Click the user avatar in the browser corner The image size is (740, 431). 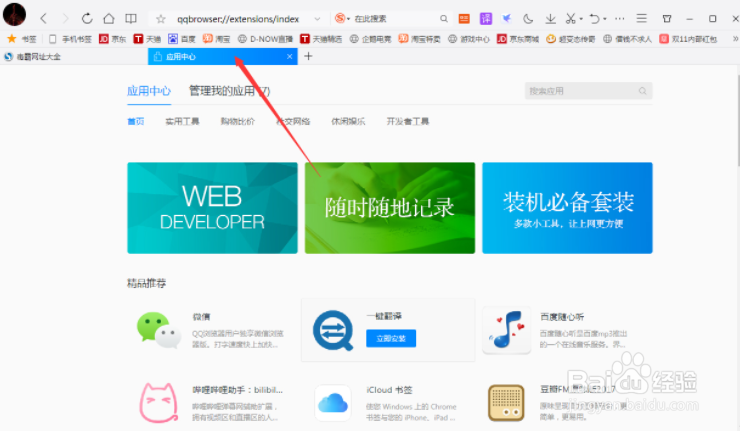point(14,14)
